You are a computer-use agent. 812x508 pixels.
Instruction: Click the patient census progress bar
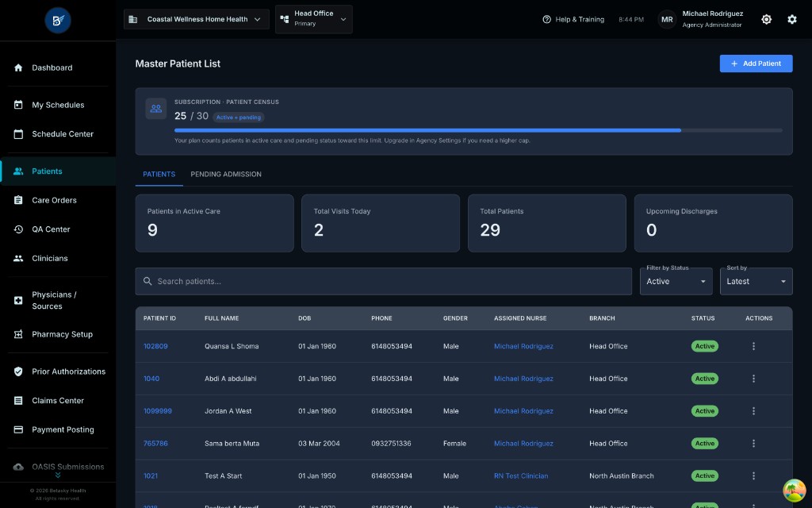[x=478, y=131]
